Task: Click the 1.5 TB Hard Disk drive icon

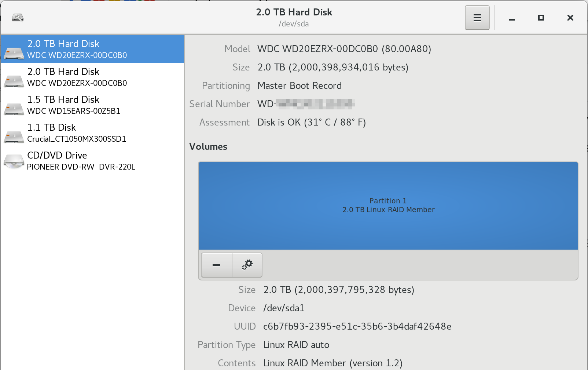Action: [14, 109]
